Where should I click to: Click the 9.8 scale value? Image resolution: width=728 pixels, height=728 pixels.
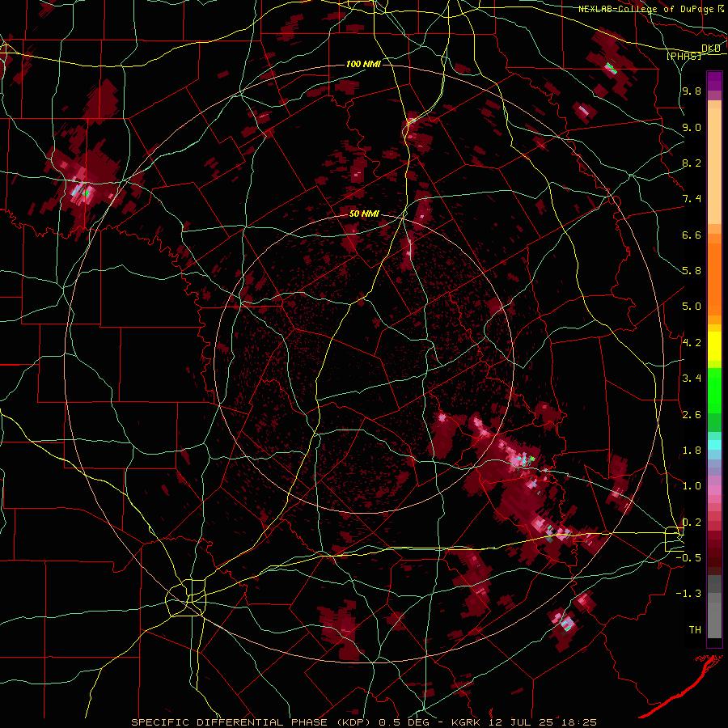click(x=692, y=91)
